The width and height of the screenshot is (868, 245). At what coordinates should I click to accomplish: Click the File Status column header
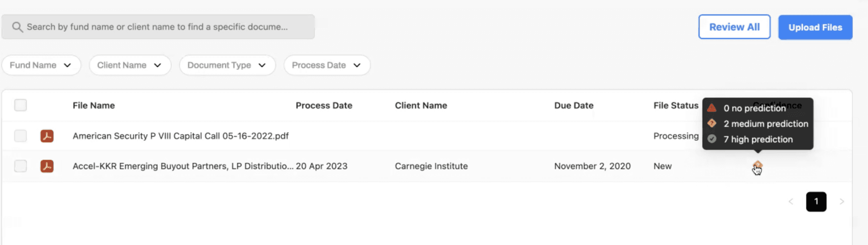click(676, 106)
